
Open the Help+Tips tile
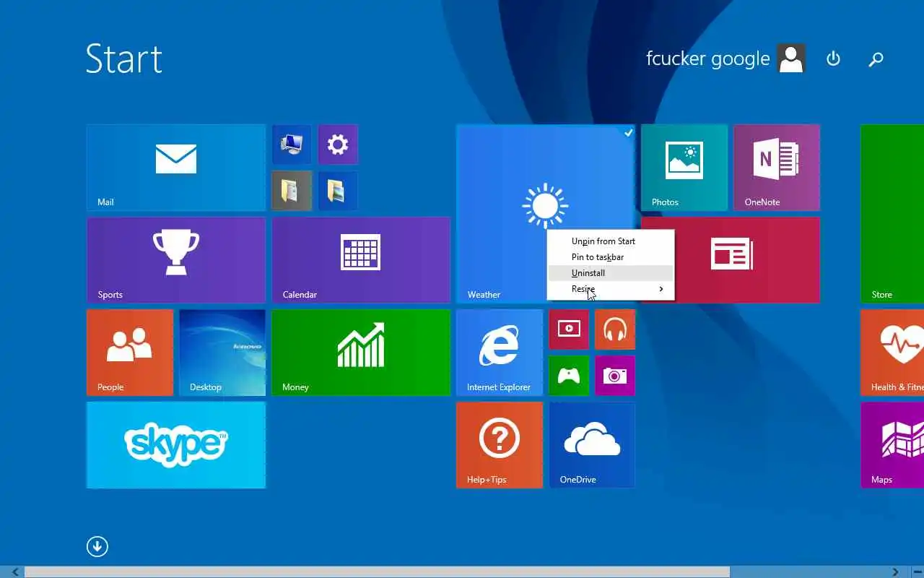[x=500, y=445]
